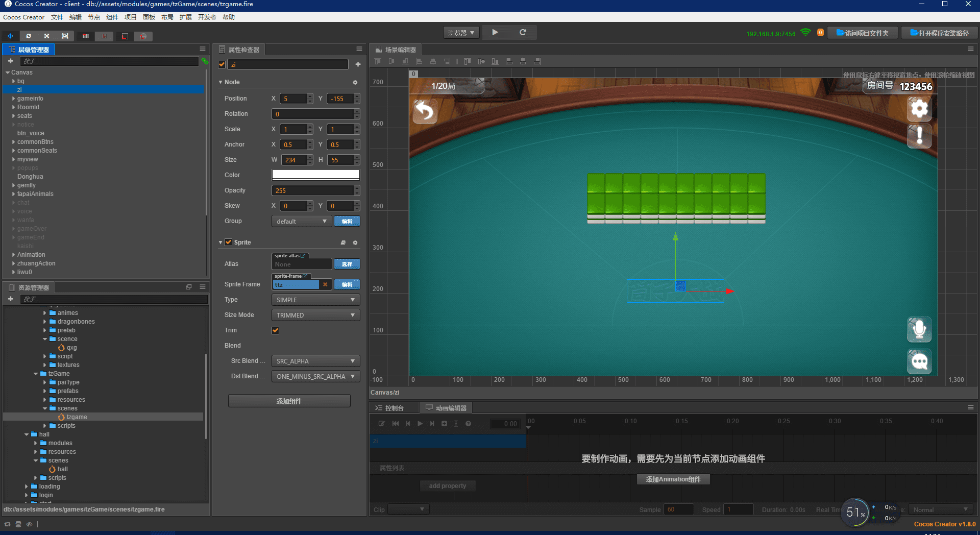This screenshot has width=980, height=535.
Task: Open the 帮助 menu
Action: coord(229,17)
